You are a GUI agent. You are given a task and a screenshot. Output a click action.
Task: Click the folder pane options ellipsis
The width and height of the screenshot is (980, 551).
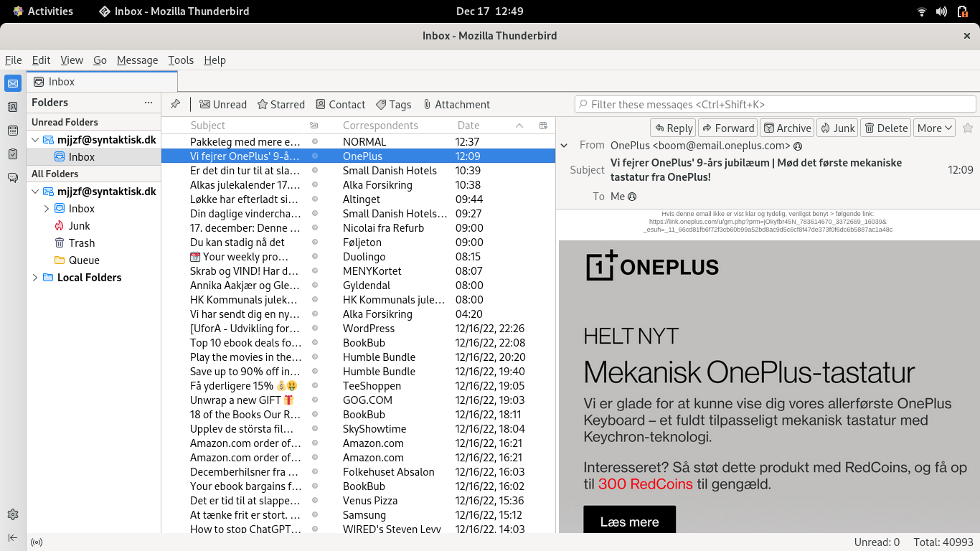point(149,103)
